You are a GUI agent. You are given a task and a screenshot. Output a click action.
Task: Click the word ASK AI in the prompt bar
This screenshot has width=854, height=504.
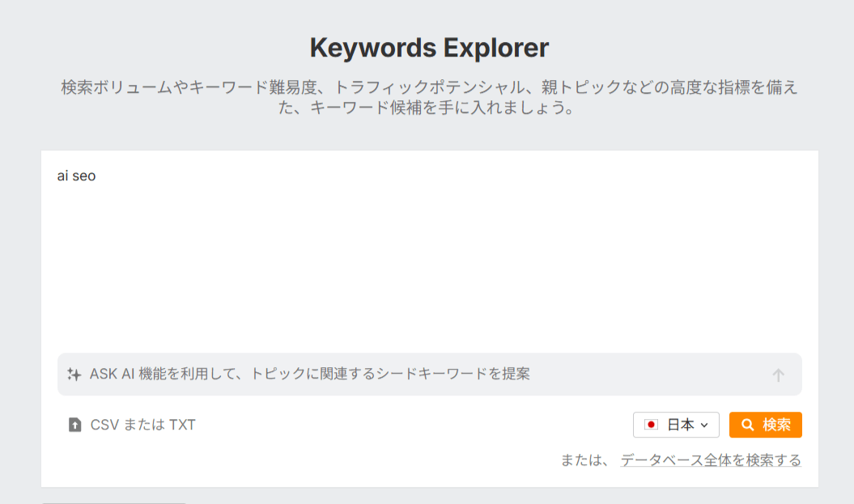(x=112, y=375)
